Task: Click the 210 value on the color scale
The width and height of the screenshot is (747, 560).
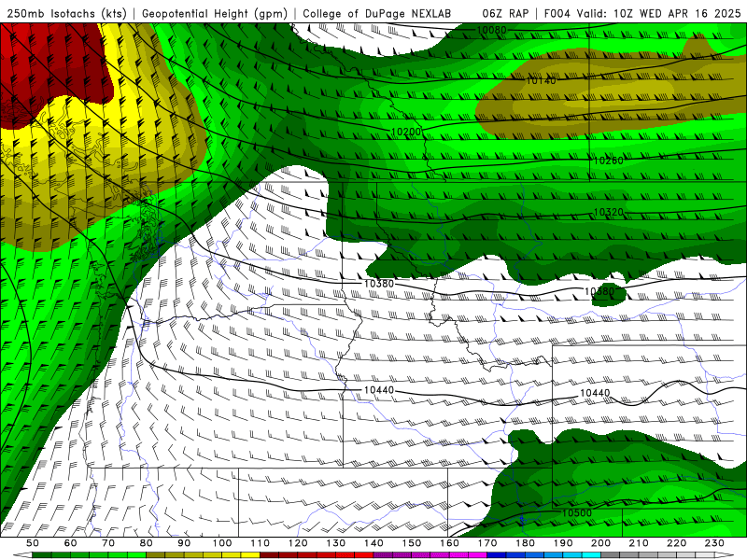Action: [639, 543]
